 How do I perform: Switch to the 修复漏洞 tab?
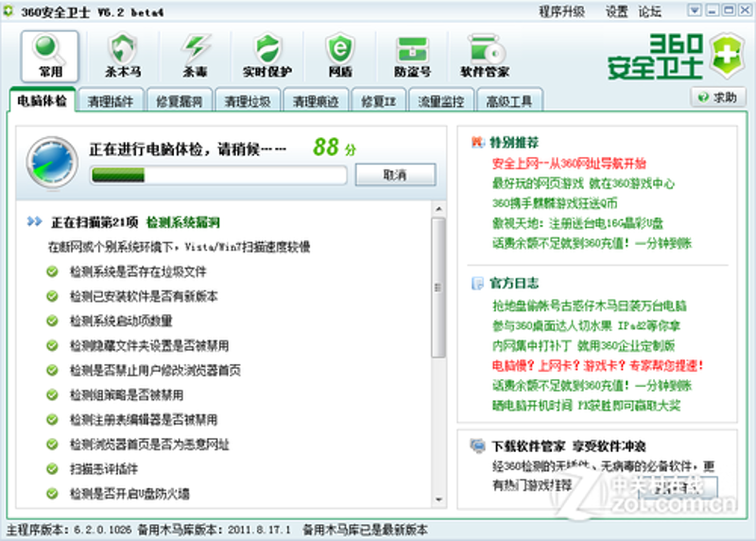click(180, 101)
